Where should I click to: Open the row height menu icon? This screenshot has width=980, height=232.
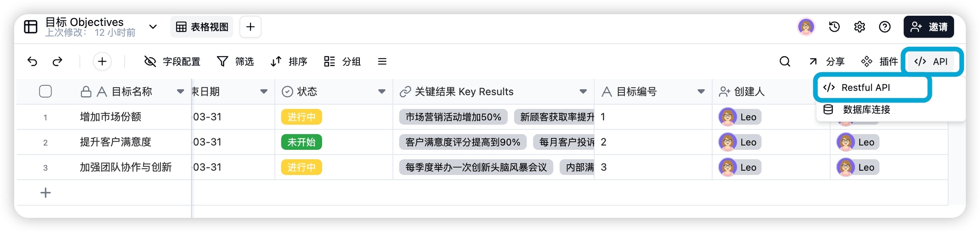click(382, 62)
